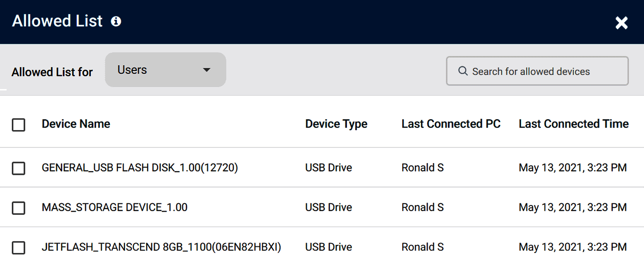The height and width of the screenshot is (270, 644).
Task: Click the Device Type column header
Action: (336, 124)
